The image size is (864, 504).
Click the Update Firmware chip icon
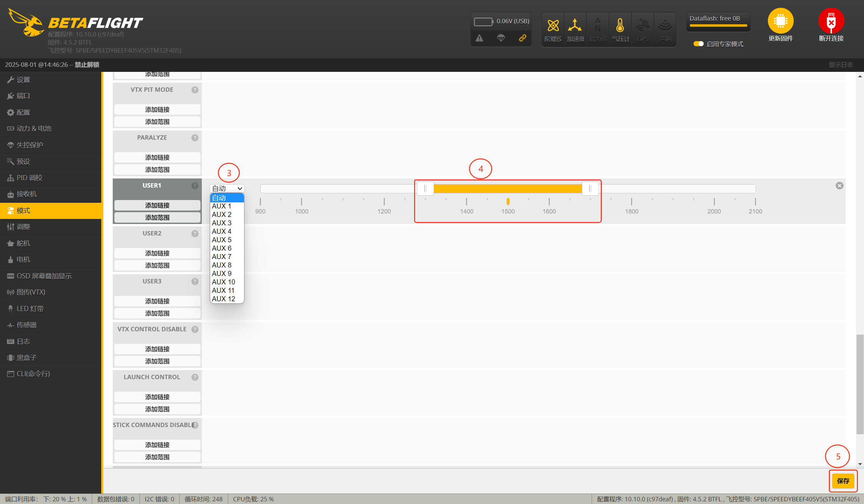(780, 21)
